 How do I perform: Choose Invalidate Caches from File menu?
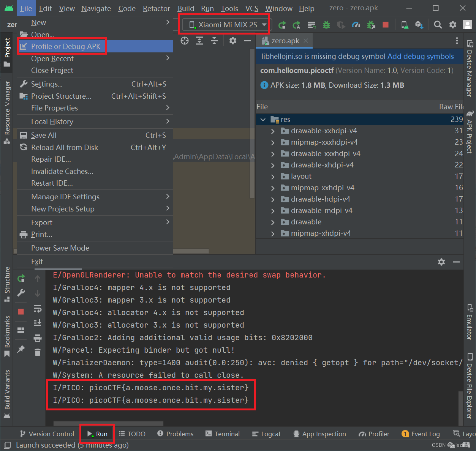(95, 171)
